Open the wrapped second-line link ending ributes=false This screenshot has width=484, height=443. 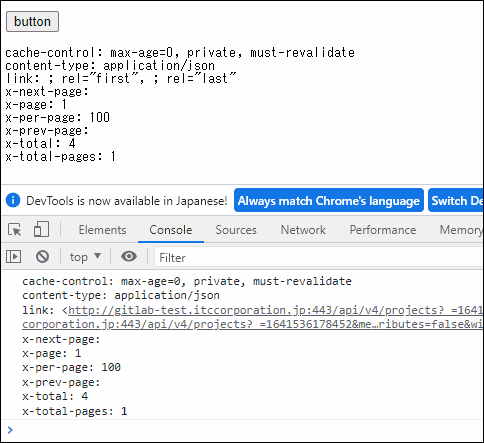(x=253, y=324)
